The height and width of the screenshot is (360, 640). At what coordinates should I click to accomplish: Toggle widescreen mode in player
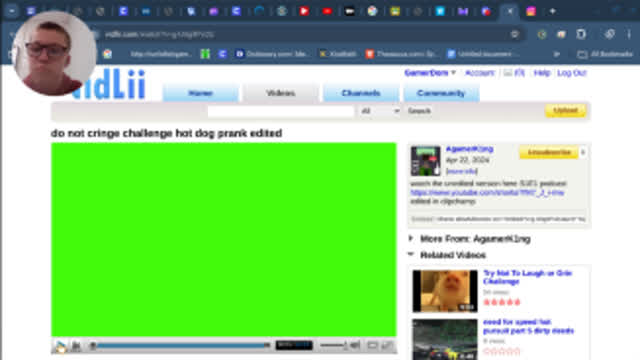point(372,345)
